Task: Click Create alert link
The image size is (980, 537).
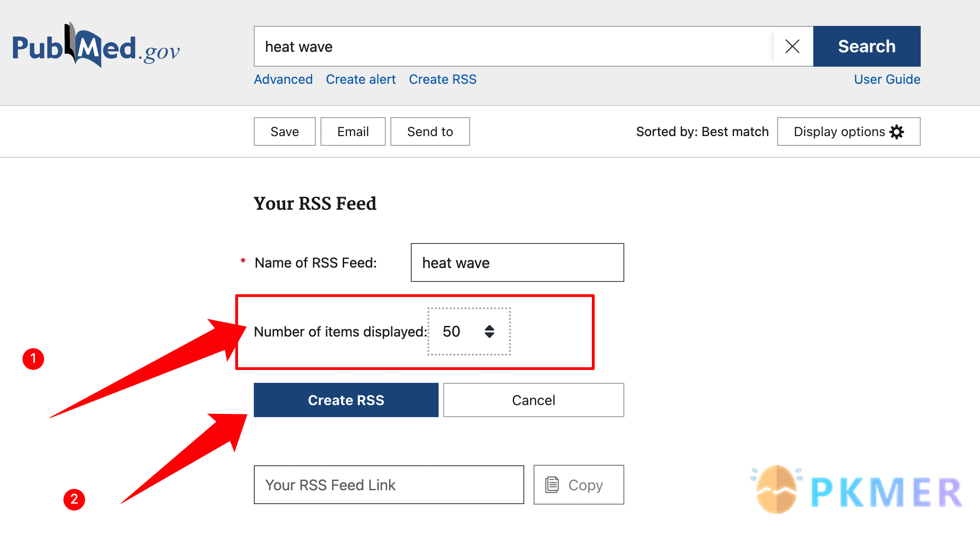Action: [x=361, y=79]
